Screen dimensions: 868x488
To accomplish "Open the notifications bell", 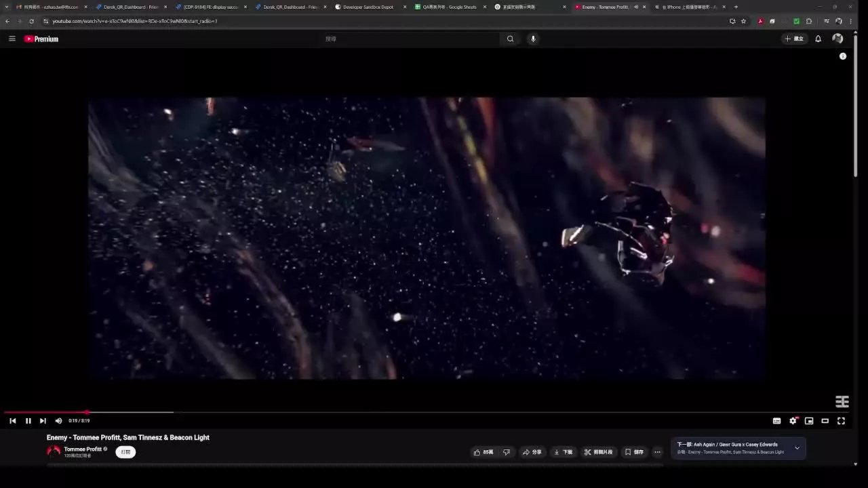I will (818, 39).
